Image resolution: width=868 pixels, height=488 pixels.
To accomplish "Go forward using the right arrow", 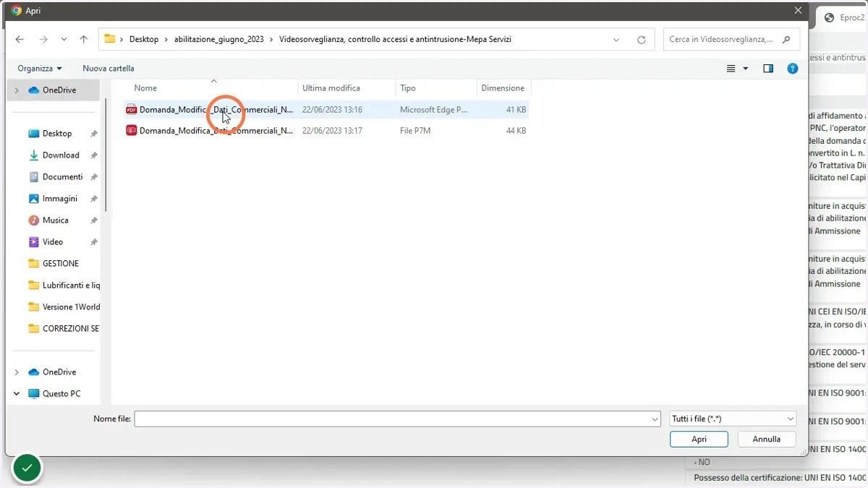I will coord(43,40).
